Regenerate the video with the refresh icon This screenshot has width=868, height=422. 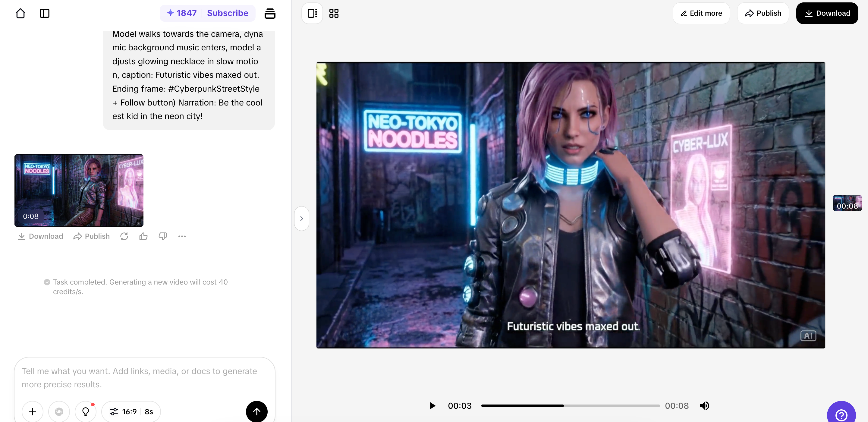tap(124, 236)
